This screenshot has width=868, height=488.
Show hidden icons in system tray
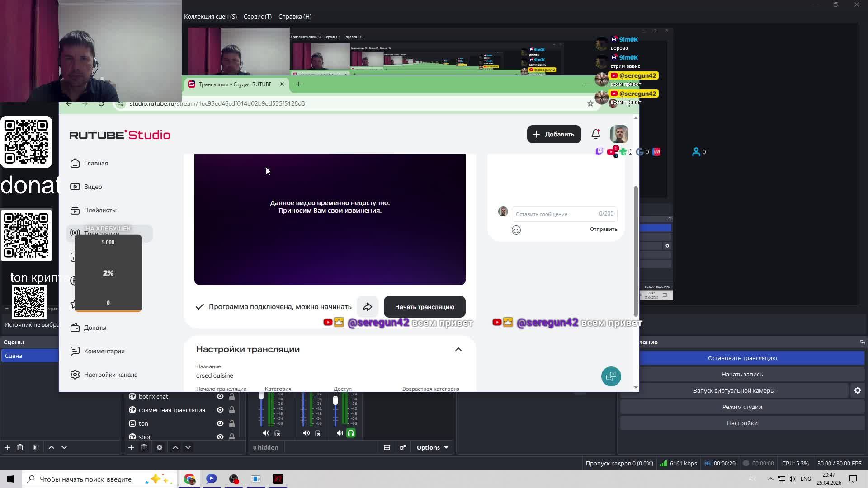click(x=770, y=479)
